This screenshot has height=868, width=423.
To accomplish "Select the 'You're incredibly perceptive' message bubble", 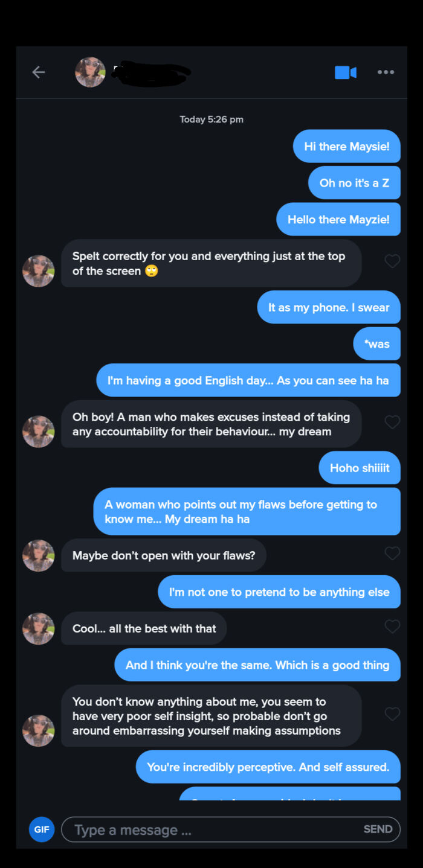I will click(268, 767).
